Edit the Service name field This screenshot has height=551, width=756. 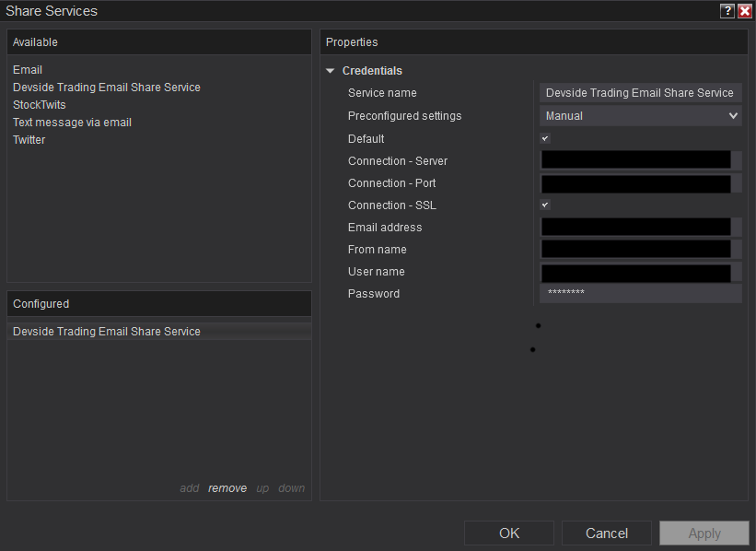[x=640, y=93]
